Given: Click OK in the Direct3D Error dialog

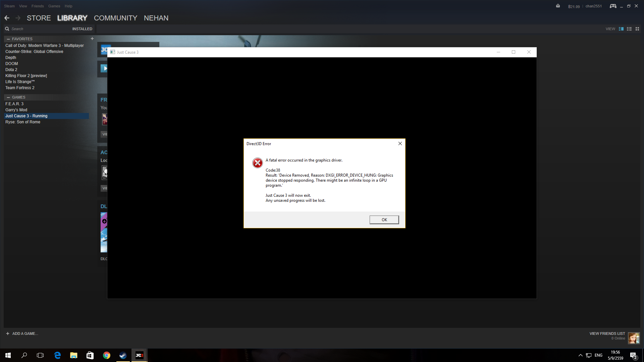Looking at the screenshot, I should [384, 220].
